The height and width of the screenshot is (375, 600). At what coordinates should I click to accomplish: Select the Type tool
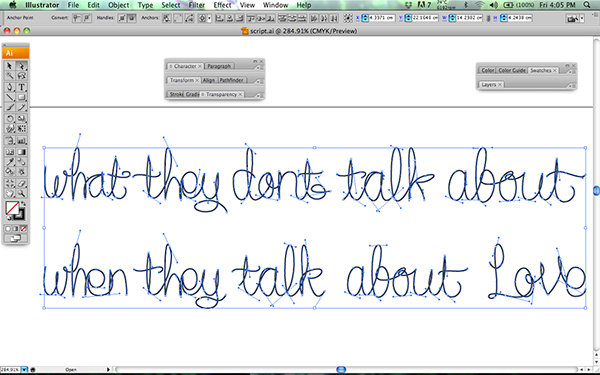click(21, 87)
